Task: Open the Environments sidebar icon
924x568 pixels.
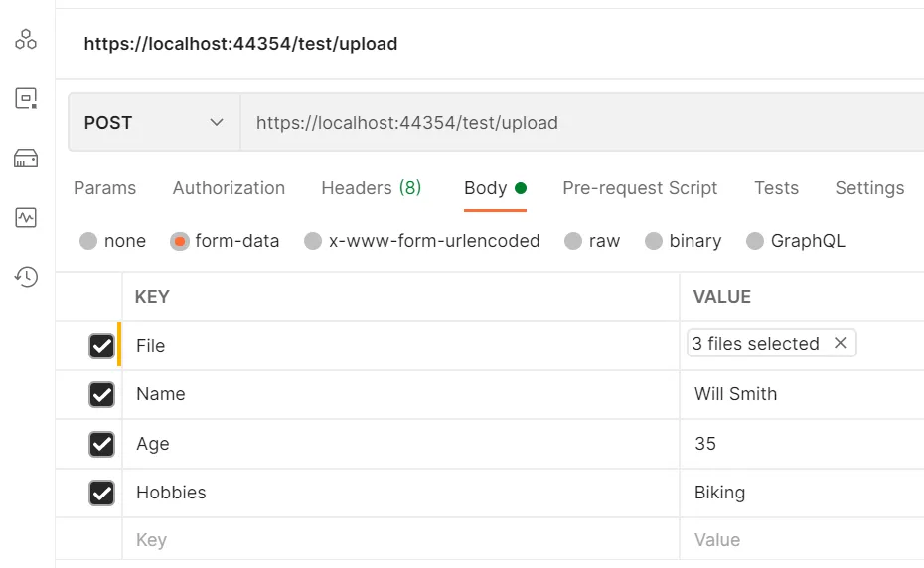Action: [x=26, y=98]
